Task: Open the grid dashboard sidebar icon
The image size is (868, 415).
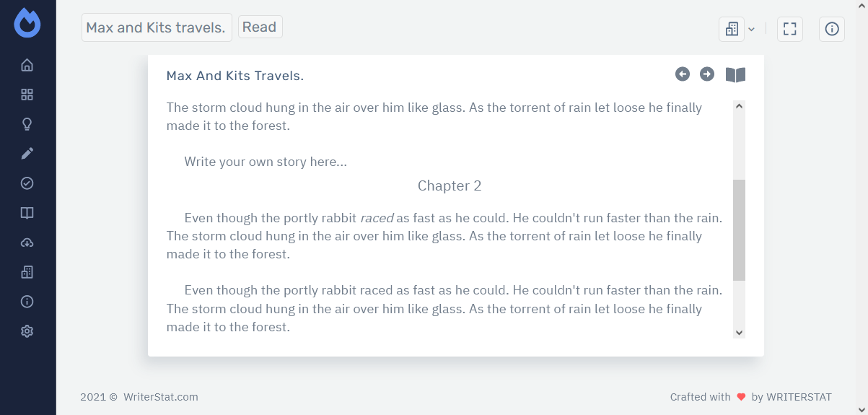Action: pos(27,95)
